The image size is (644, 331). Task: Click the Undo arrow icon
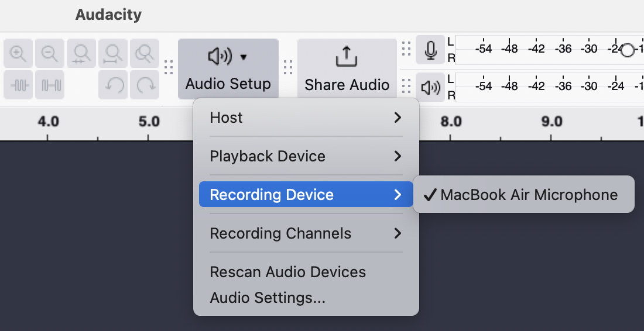pos(113,85)
